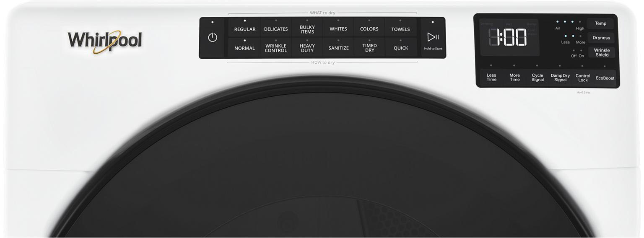The width and height of the screenshot is (644, 238).
Task: Tap the 'High' temperature label
Action: click(x=580, y=28)
